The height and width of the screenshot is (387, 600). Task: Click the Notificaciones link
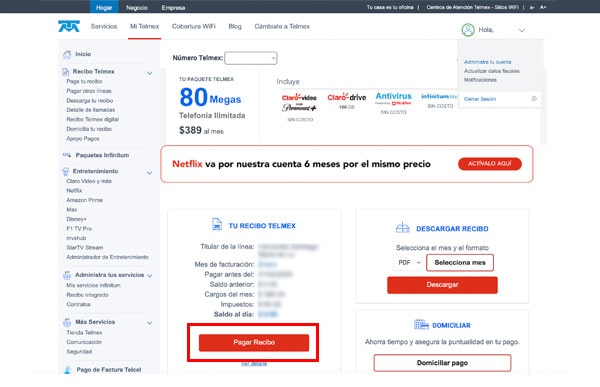480,80
